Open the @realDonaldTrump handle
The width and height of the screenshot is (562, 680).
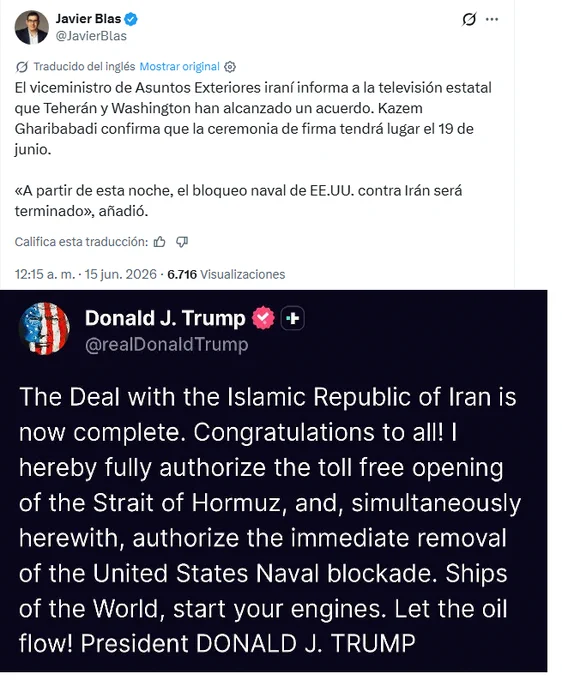click(167, 344)
